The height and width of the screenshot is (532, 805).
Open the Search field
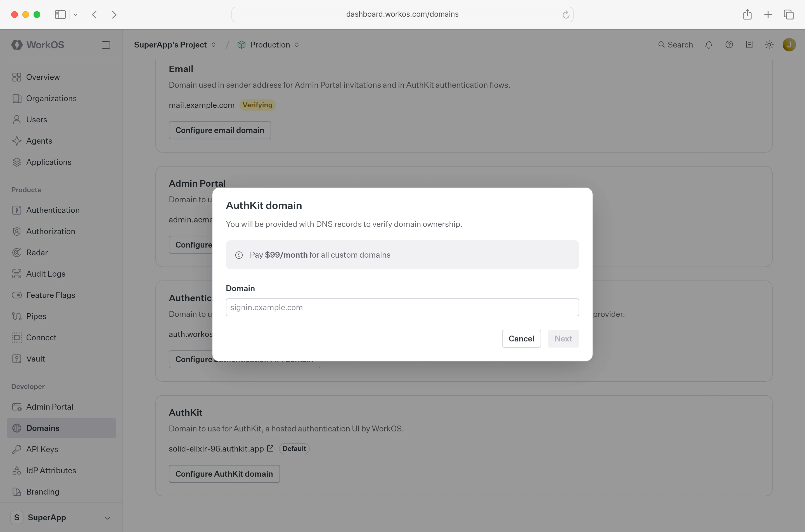pyautogui.click(x=675, y=45)
